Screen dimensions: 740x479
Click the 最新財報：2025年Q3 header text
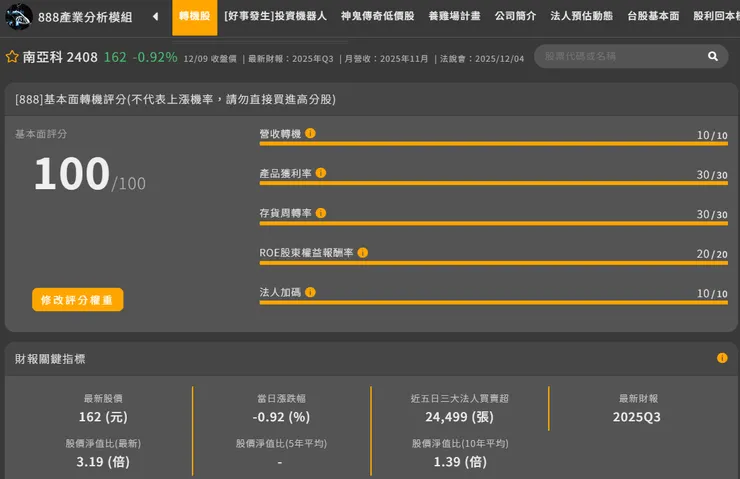tap(291, 59)
